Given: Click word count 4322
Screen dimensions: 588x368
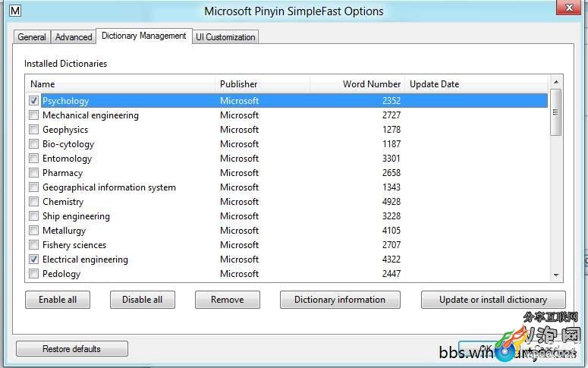Looking at the screenshot, I should (391, 259).
